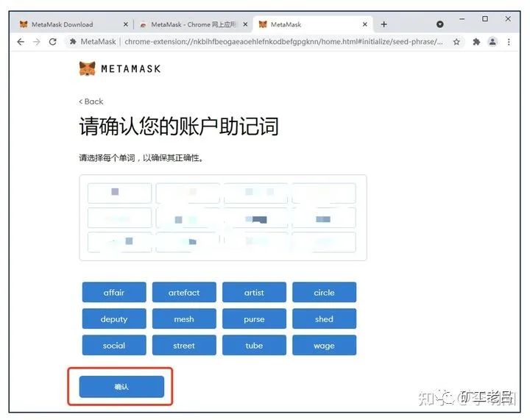Open the Extensions puzzle-piece icon in the toolbar

476,42
